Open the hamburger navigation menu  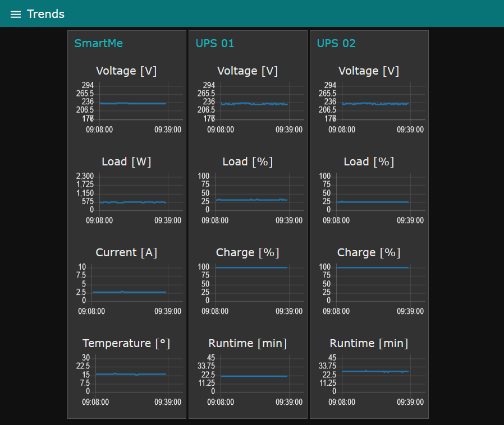(x=16, y=14)
